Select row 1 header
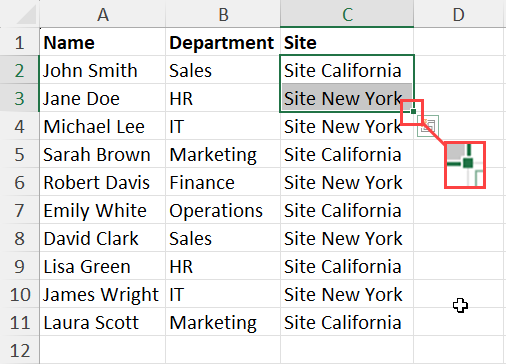Viewport: 506px width, 364px height. click(x=20, y=42)
